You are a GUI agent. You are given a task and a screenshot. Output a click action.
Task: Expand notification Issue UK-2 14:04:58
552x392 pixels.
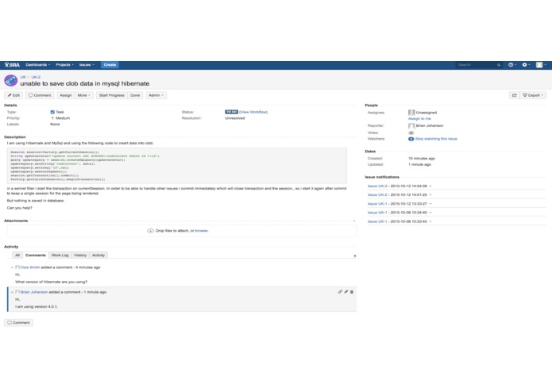point(430,186)
